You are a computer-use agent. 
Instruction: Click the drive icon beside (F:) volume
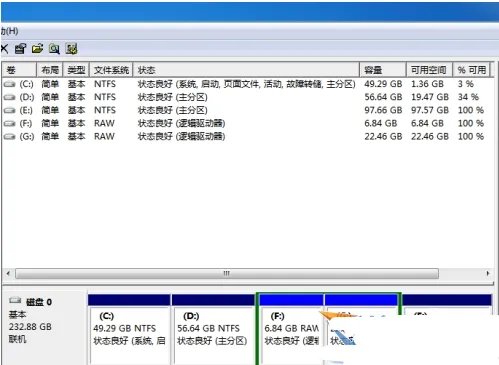[x=9, y=124]
